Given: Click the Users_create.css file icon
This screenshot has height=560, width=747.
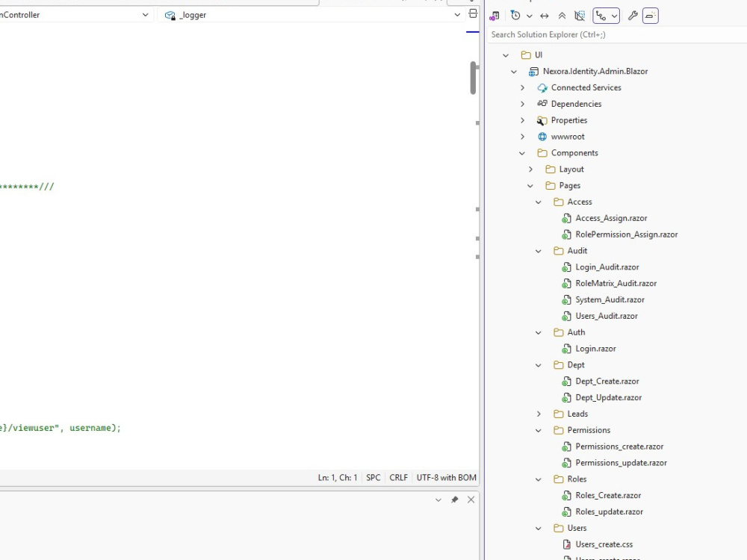Looking at the screenshot, I should tap(566, 544).
